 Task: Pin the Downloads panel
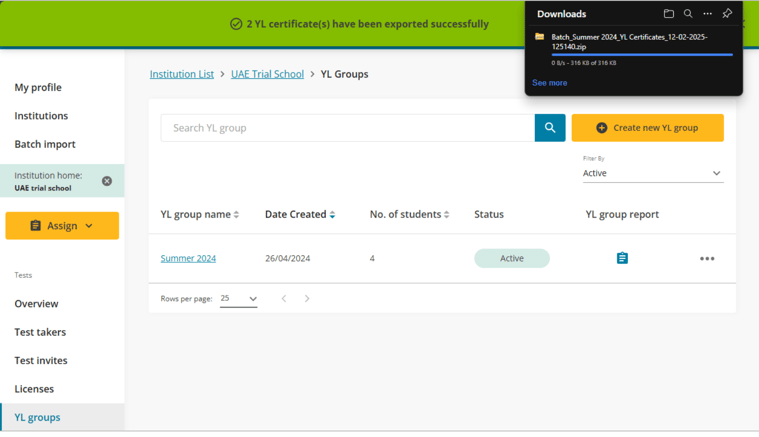tap(727, 14)
